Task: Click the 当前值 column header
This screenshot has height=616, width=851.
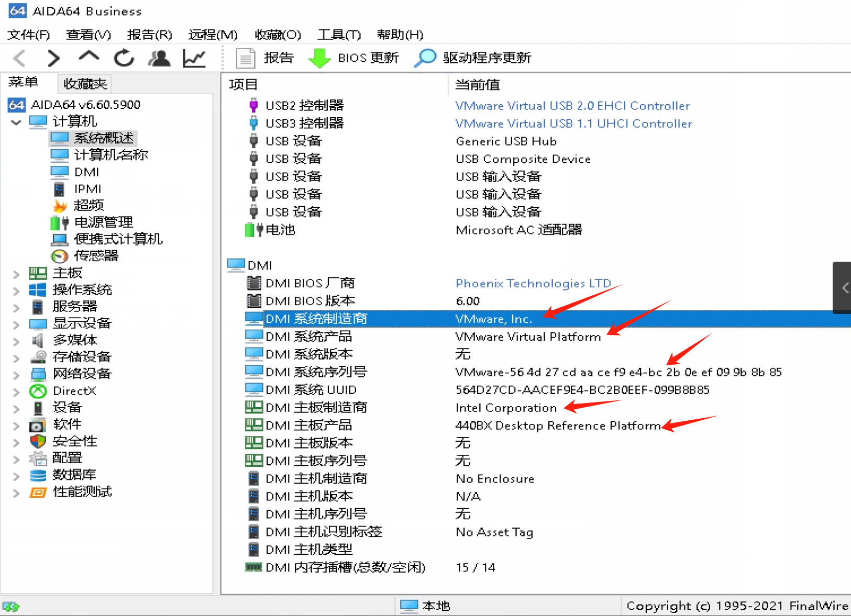Action: point(477,85)
